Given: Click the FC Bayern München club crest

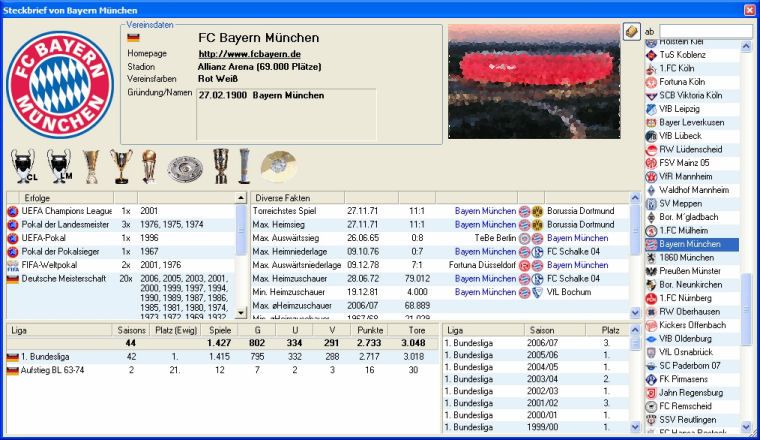Looking at the screenshot, I should click(x=61, y=84).
